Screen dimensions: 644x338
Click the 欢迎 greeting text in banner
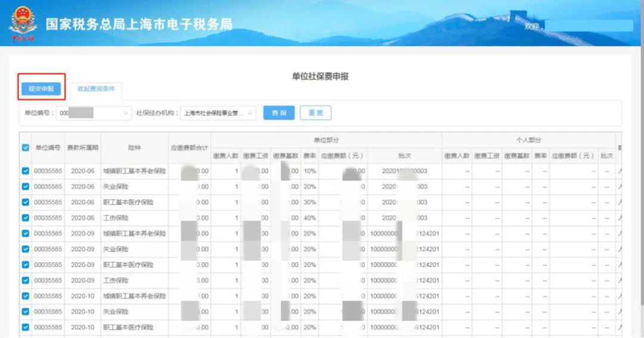coord(532,26)
